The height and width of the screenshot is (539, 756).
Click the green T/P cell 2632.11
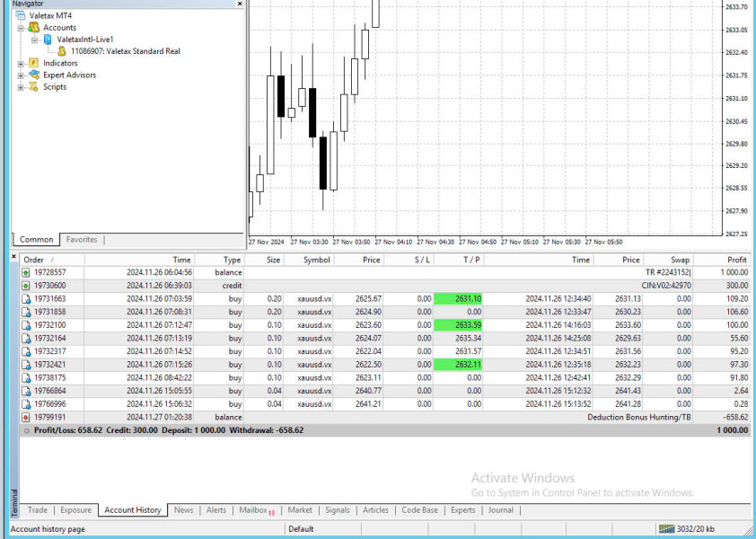(458, 365)
